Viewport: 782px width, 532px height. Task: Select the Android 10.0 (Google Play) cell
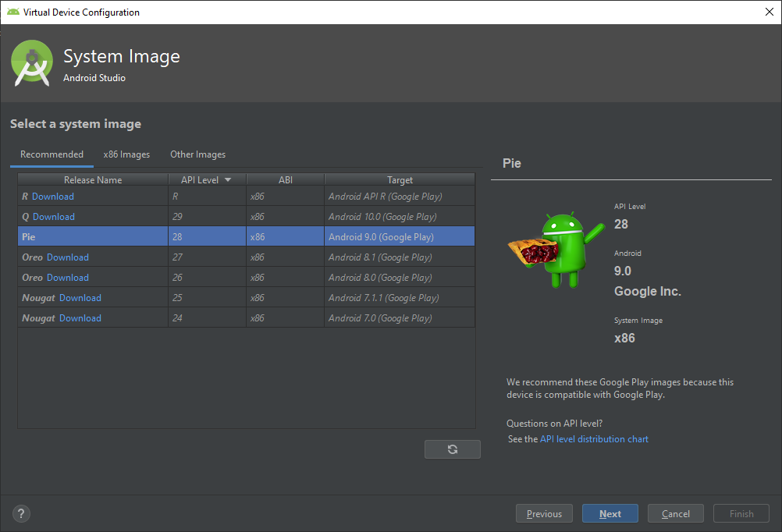tap(400, 216)
